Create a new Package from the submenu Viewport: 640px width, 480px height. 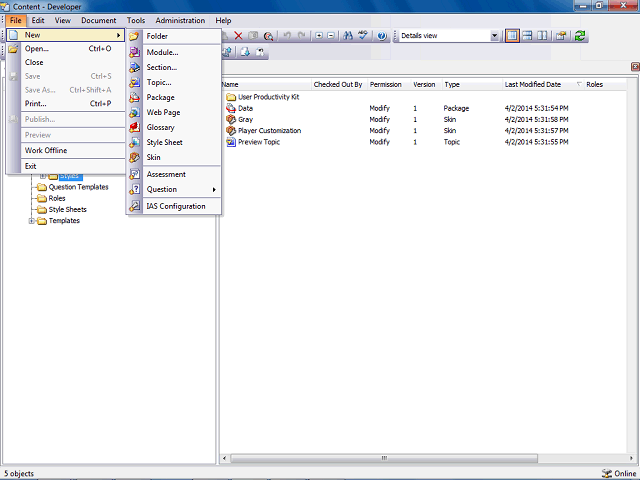(x=174, y=98)
